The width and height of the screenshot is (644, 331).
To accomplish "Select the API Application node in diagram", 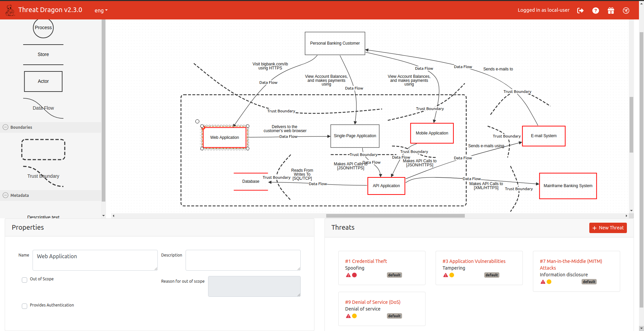I will (386, 186).
